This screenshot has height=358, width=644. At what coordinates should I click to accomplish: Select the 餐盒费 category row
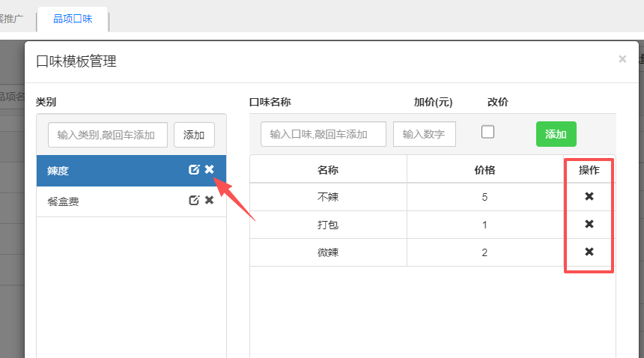[x=105, y=201]
